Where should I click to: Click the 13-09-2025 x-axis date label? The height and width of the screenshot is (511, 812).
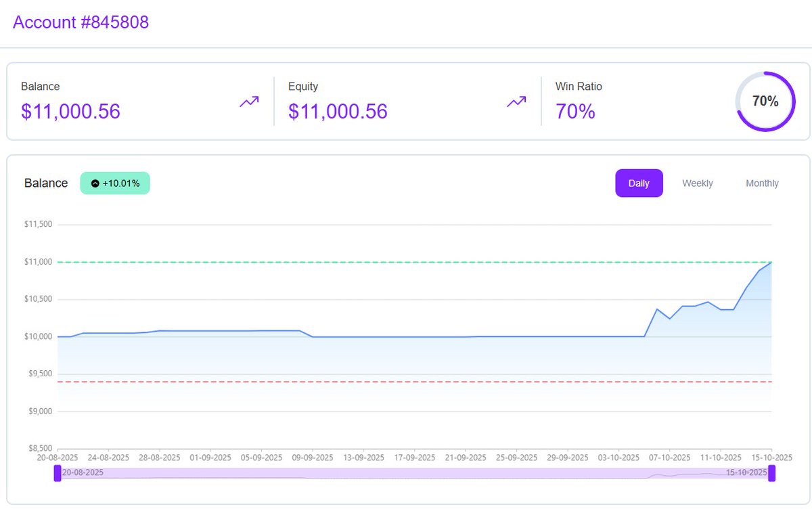[364, 458]
